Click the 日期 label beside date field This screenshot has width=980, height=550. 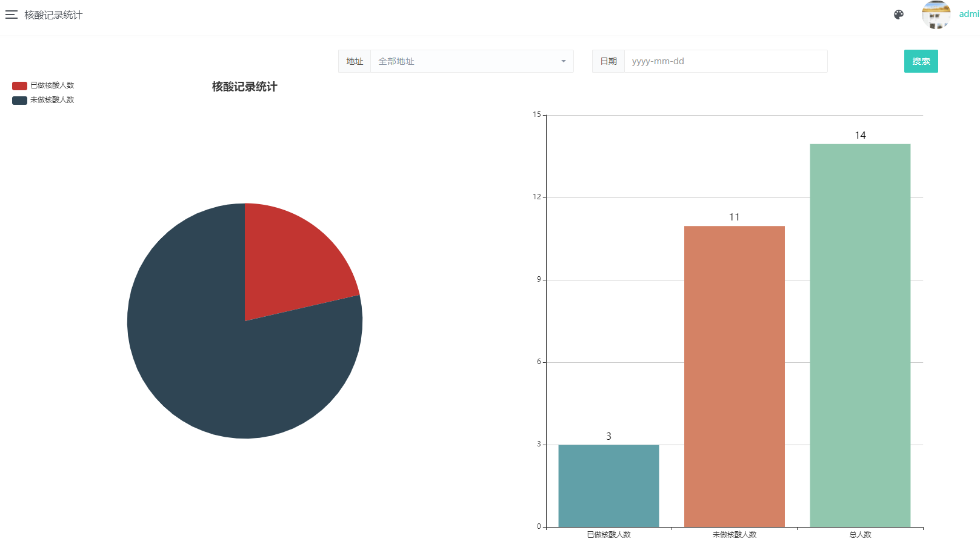(x=608, y=61)
